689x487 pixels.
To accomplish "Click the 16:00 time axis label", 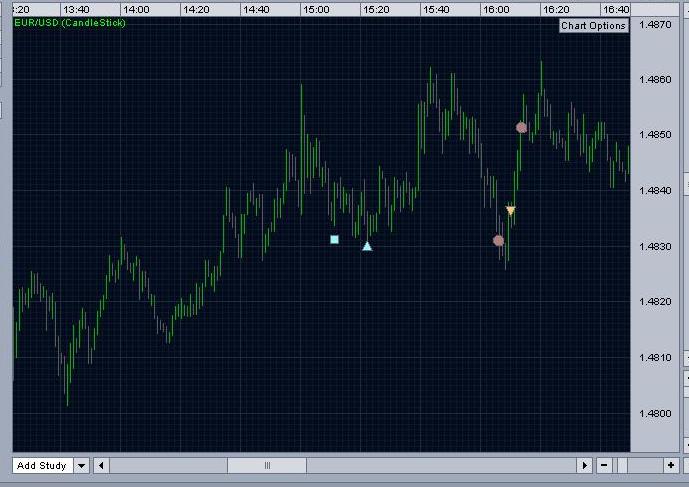I will pyautogui.click(x=496, y=9).
